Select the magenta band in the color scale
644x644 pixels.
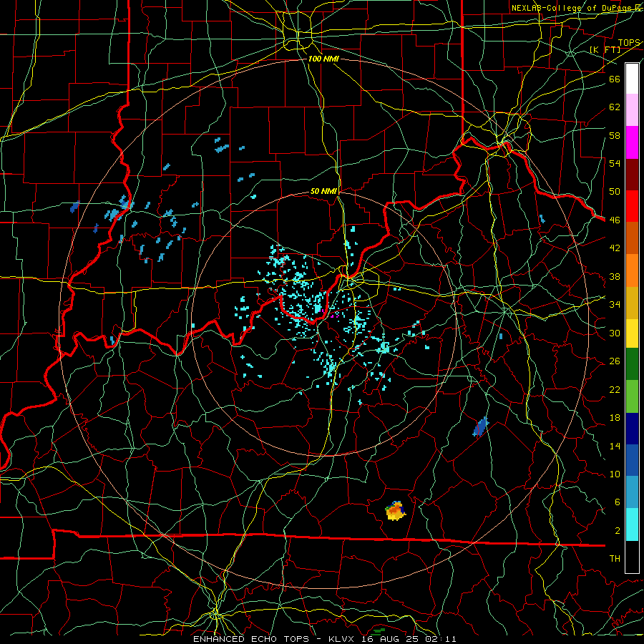point(632,142)
